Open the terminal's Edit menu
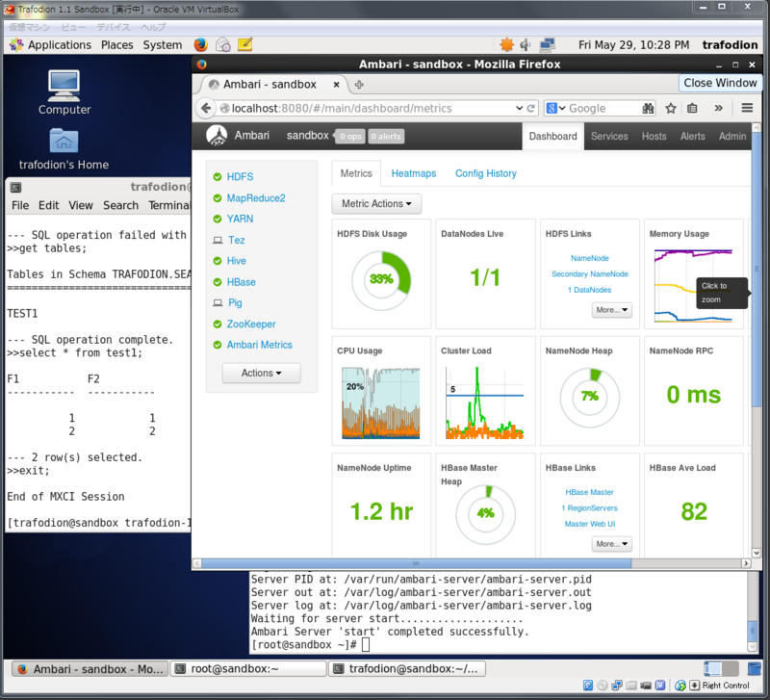The height and width of the screenshot is (700, 770). coord(49,205)
